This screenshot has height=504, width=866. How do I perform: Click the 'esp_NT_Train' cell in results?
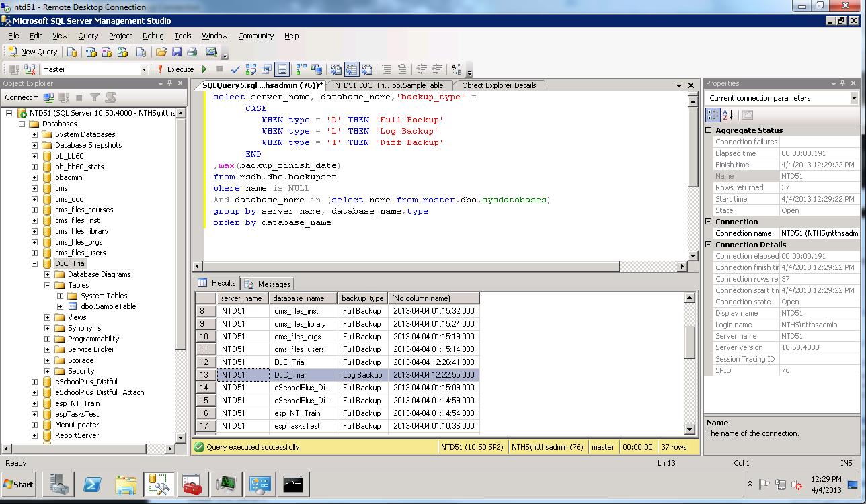tap(303, 413)
